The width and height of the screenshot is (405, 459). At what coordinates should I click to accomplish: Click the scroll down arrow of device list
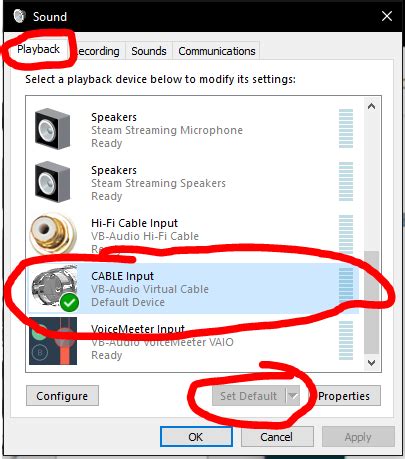[371, 363]
